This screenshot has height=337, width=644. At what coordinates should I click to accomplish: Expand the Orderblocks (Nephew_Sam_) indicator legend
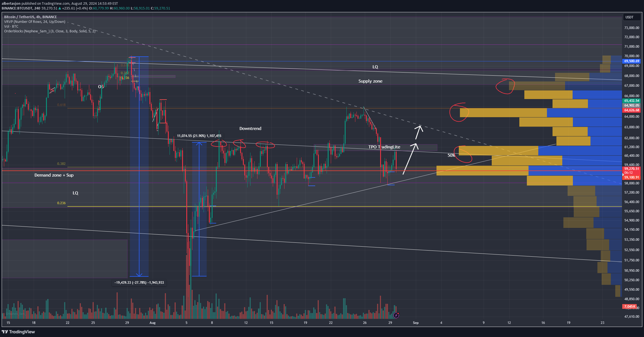click(50, 31)
